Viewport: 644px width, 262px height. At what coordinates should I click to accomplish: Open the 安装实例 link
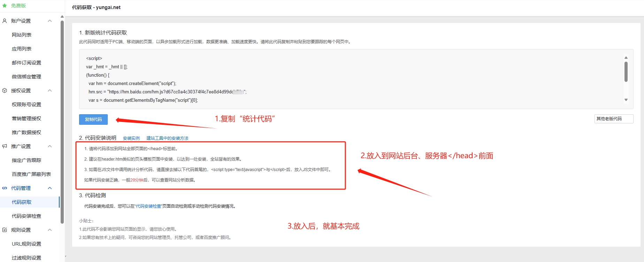click(x=131, y=138)
